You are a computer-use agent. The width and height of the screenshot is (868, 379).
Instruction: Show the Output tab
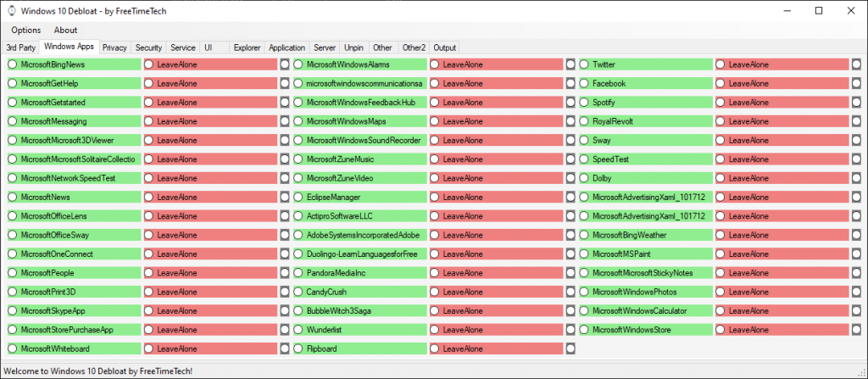pos(444,47)
